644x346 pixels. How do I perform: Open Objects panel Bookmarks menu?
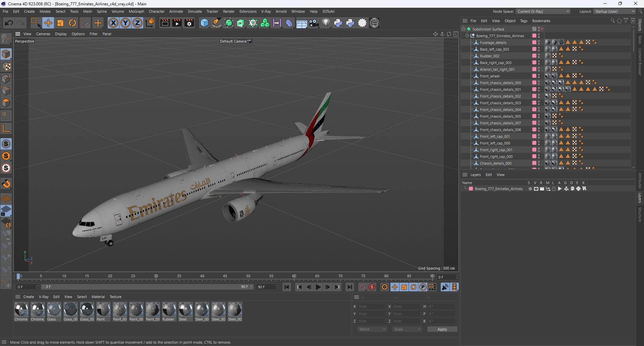point(541,21)
